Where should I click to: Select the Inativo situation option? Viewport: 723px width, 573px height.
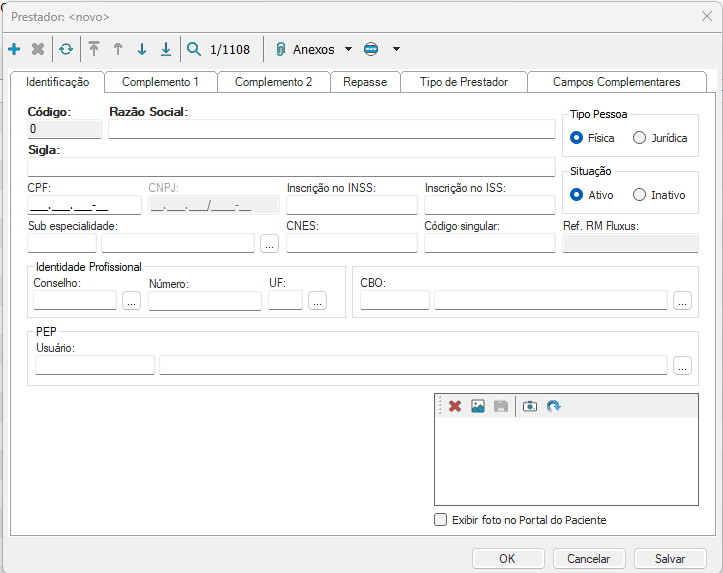(x=640, y=195)
